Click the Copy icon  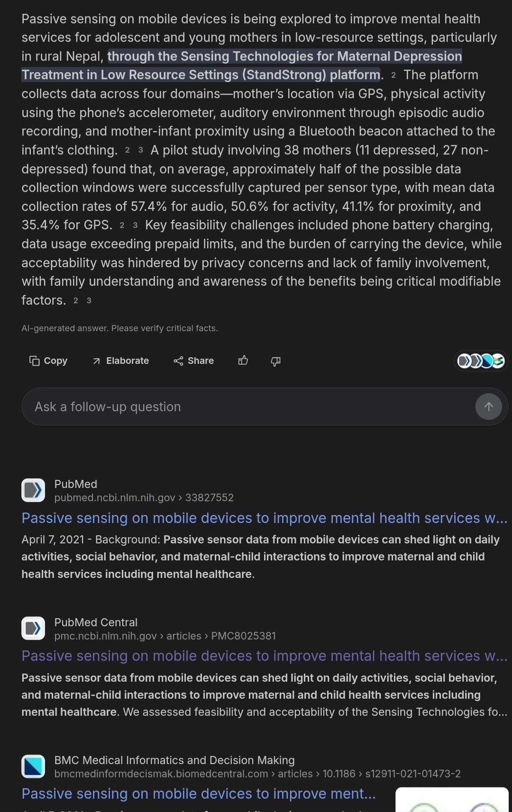coord(34,361)
